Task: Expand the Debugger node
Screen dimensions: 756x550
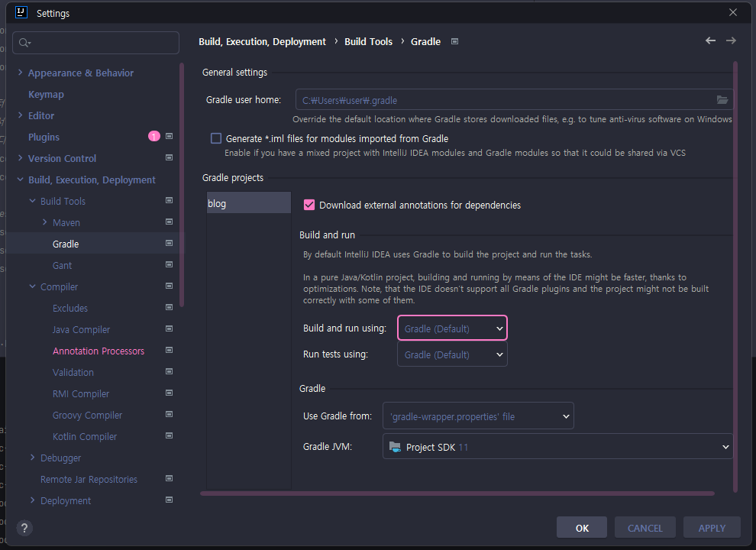Action: (x=32, y=457)
